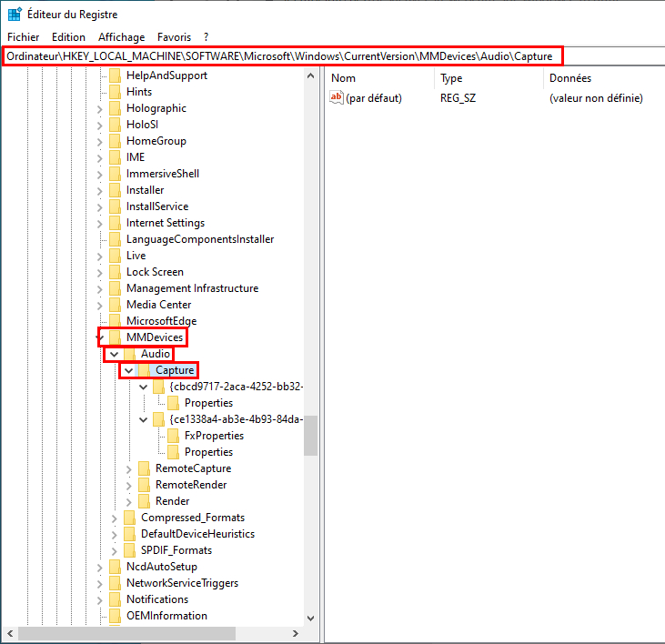The height and width of the screenshot is (644, 665).
Task: Select Properties under the {ce1338a4 key
Action: pos(208,452)
